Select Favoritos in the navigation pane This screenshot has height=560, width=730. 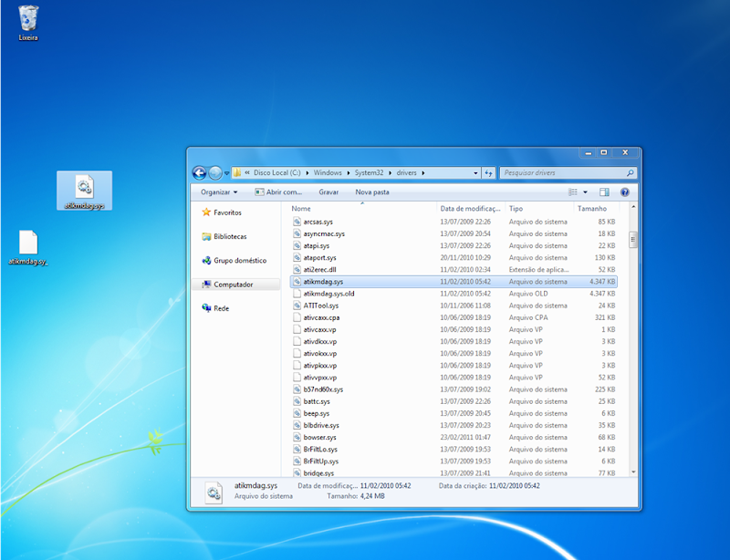(227, 213)
